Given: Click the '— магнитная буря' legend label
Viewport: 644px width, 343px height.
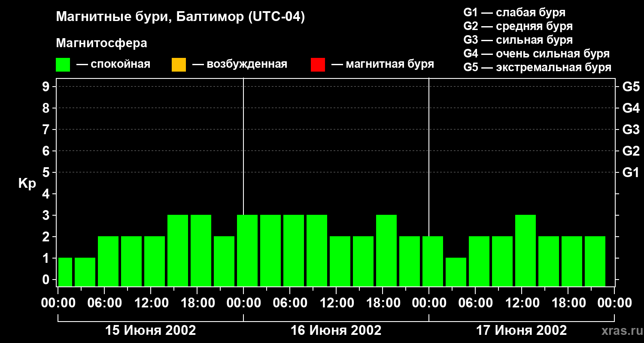Looking at the screenshot, I should [x=383, y=64].
